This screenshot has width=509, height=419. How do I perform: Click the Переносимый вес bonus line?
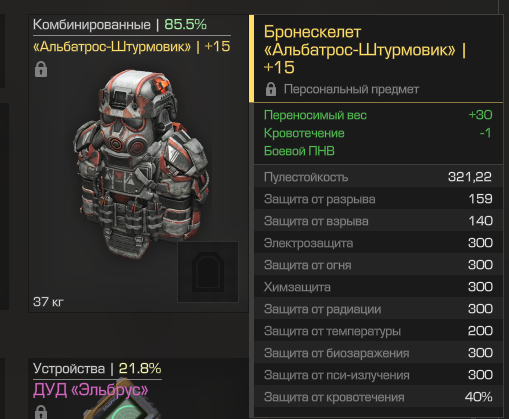coord(378,115)
